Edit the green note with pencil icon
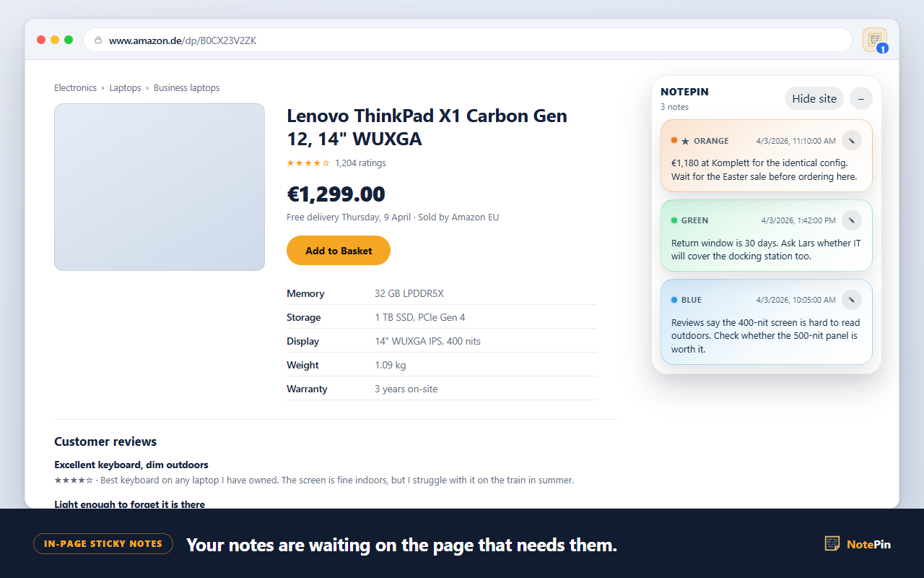The width and height of the screenshot is (924, 578). (x=852, y=220)
